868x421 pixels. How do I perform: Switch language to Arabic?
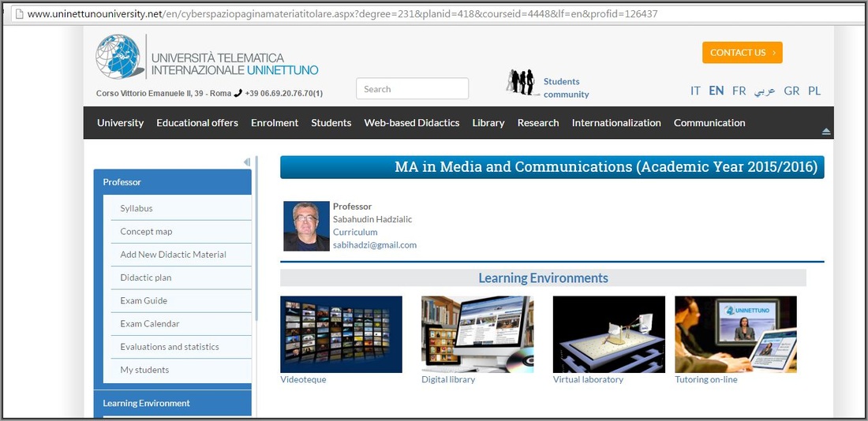[765, 91]
